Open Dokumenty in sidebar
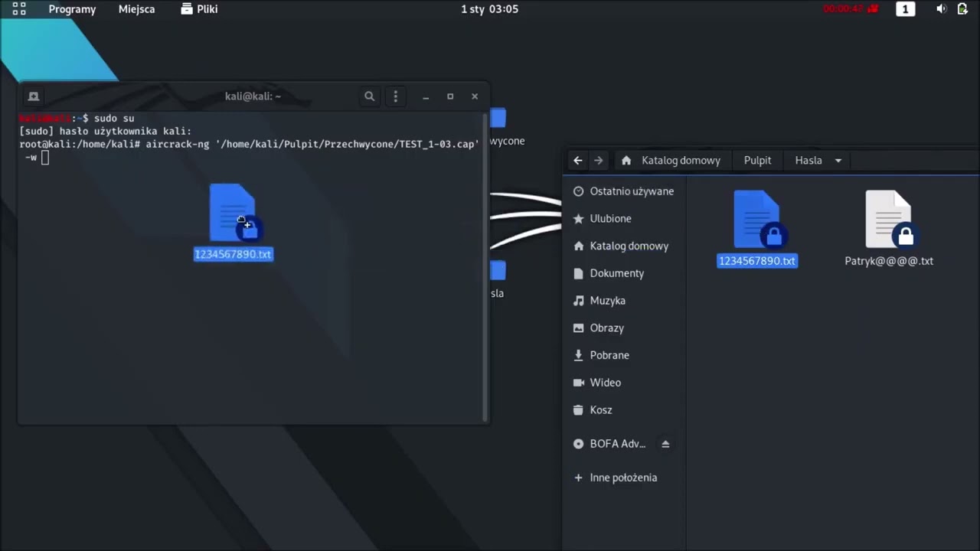The width and height of the screenshot is (980, 551). point(624,273)
